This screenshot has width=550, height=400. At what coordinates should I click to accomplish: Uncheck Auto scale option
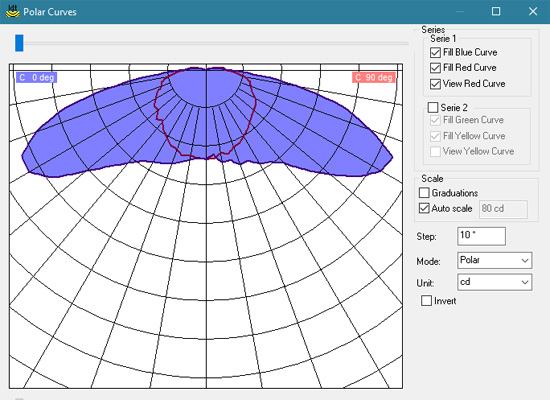click(424, 208)
